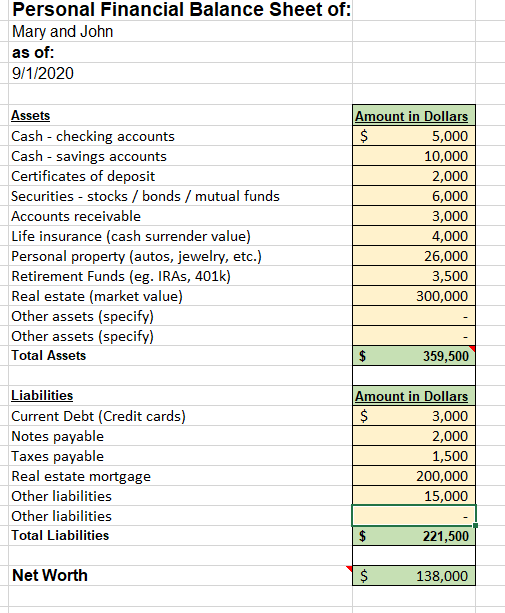
Task: Select the 138,000 net worth cell
Action: click(414, 575)
